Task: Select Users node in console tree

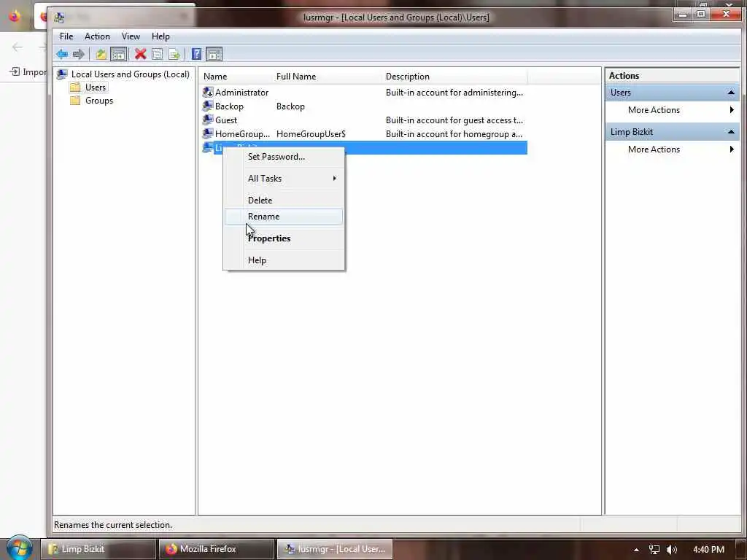Action: click(x=96, y=87)
